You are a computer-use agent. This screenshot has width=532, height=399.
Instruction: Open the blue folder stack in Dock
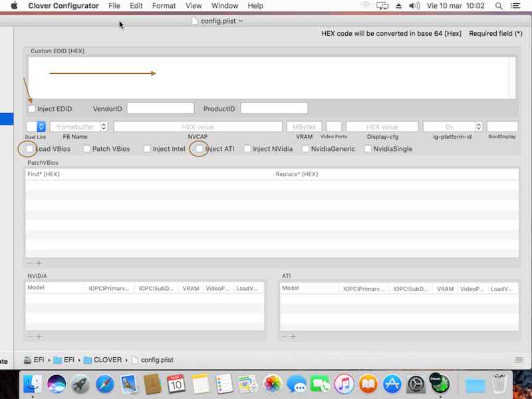(x=475, y=384)
